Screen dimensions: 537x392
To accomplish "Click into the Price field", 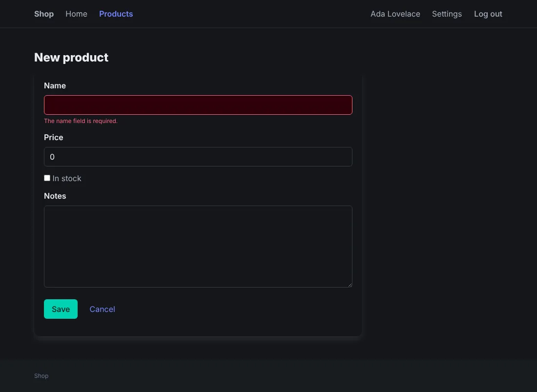I will 198,157.
